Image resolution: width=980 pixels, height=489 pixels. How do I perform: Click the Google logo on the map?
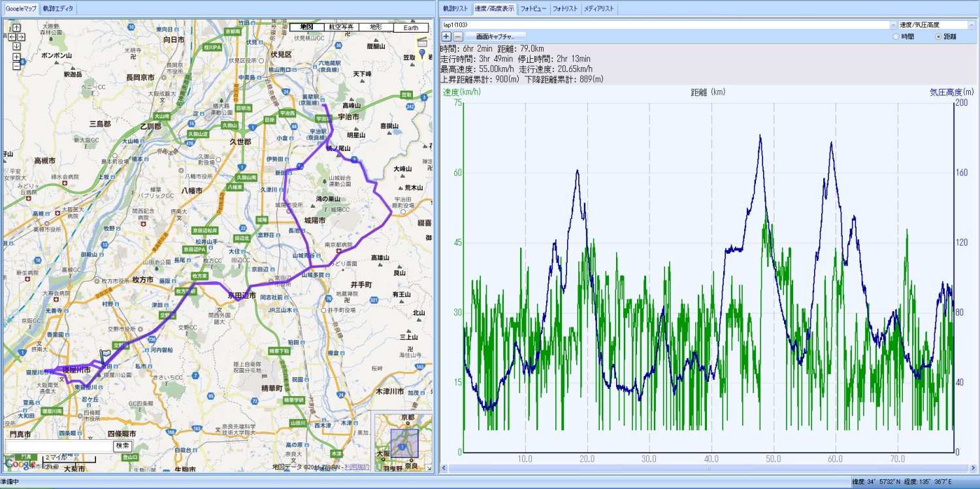20,463
